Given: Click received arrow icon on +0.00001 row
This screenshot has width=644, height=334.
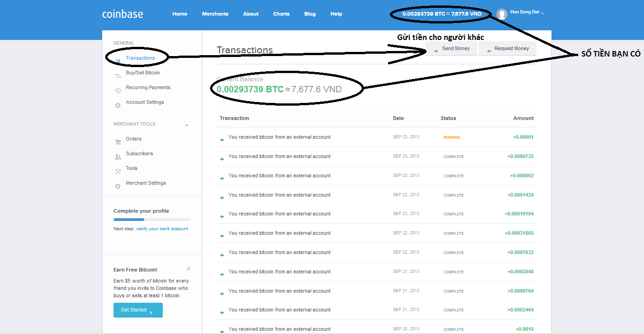Looking at the screenshot, I should pos(222,140).
